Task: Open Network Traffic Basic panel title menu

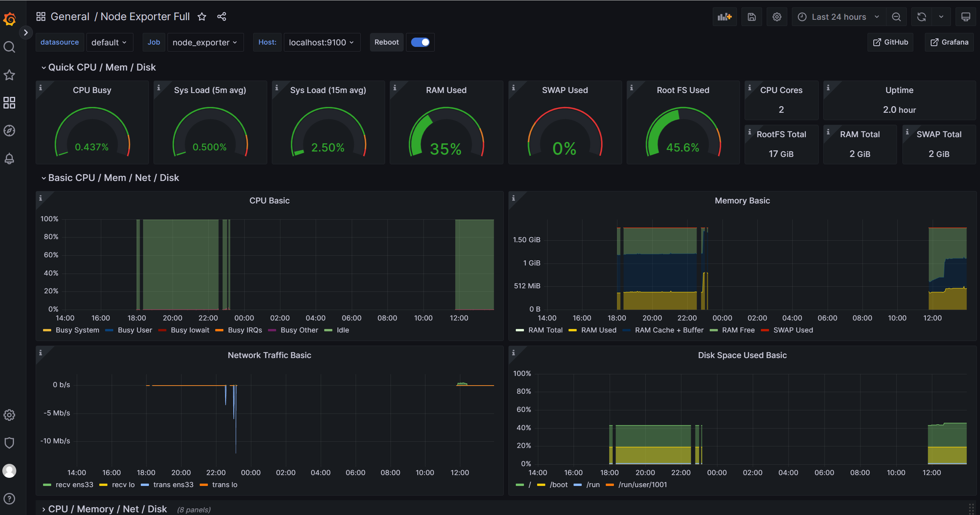Action: click(x=270, y=355)
